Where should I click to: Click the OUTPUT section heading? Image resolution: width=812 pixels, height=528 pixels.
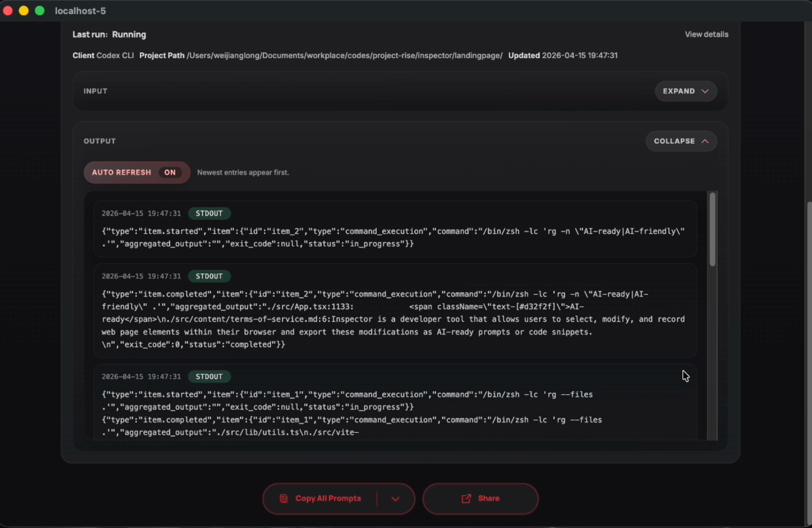point(100,141)
